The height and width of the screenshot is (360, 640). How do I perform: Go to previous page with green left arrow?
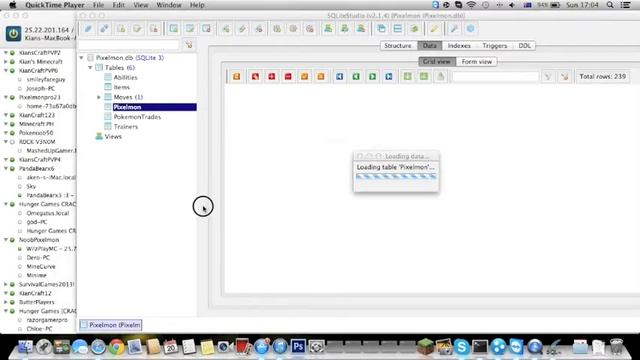pyautogui.click(x=356, y=76)
